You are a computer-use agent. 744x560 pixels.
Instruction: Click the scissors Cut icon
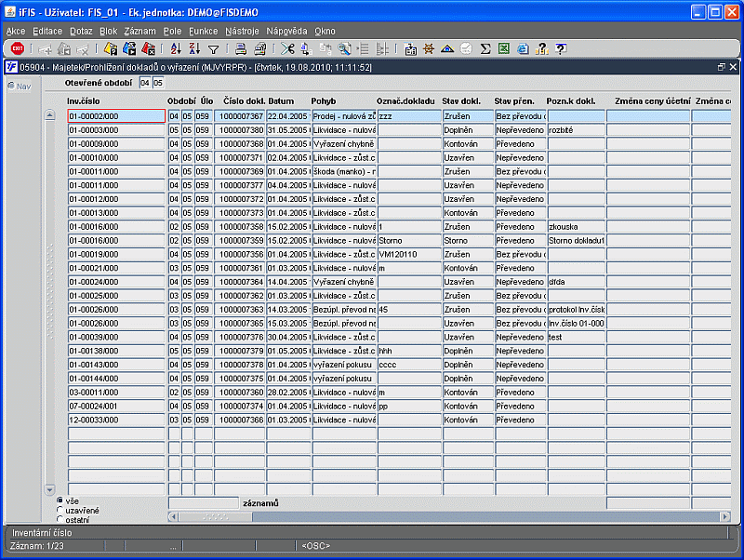(287, 48)
